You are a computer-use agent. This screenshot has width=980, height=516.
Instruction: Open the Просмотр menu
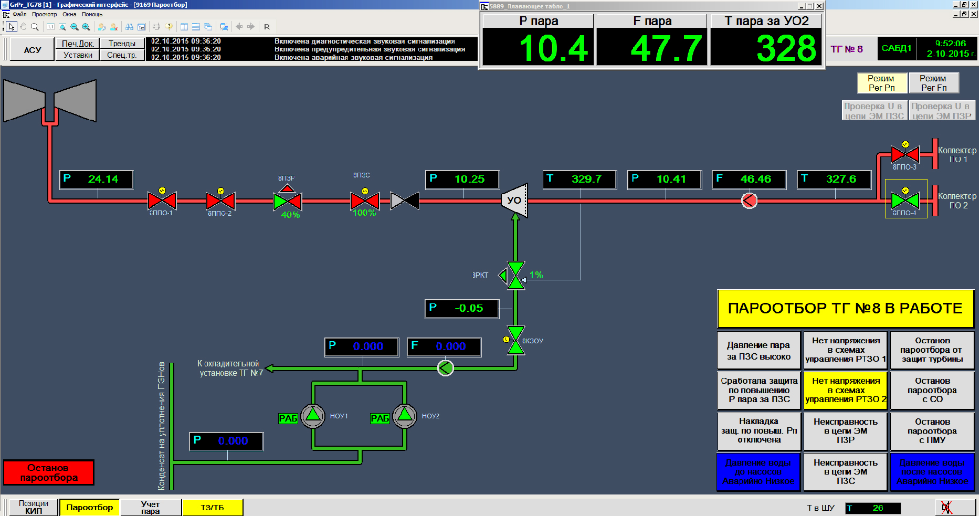point(44,14)
